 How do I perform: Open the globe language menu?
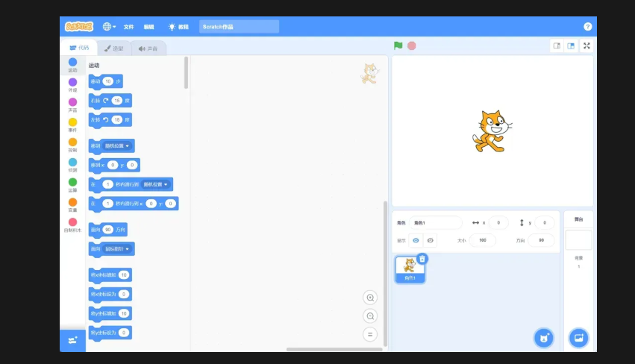tap(109, 27)
